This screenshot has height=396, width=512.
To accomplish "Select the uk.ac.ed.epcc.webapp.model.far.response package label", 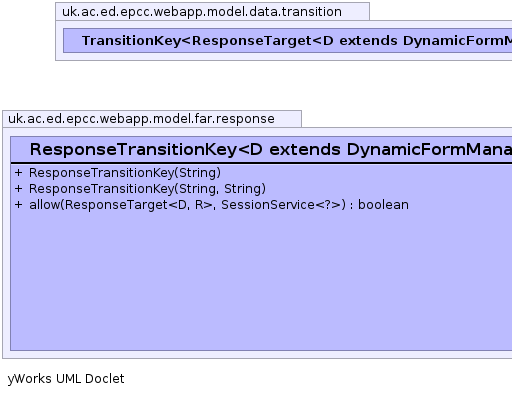I will [141, 119].
